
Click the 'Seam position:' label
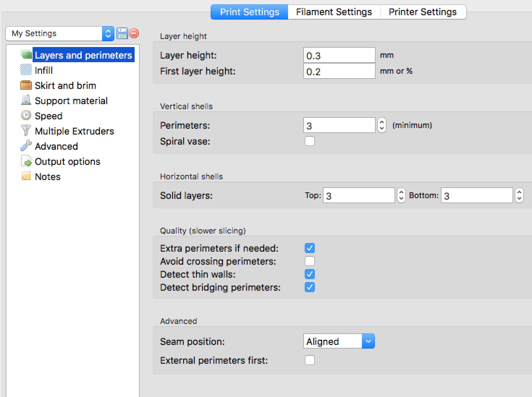(193, 342)
